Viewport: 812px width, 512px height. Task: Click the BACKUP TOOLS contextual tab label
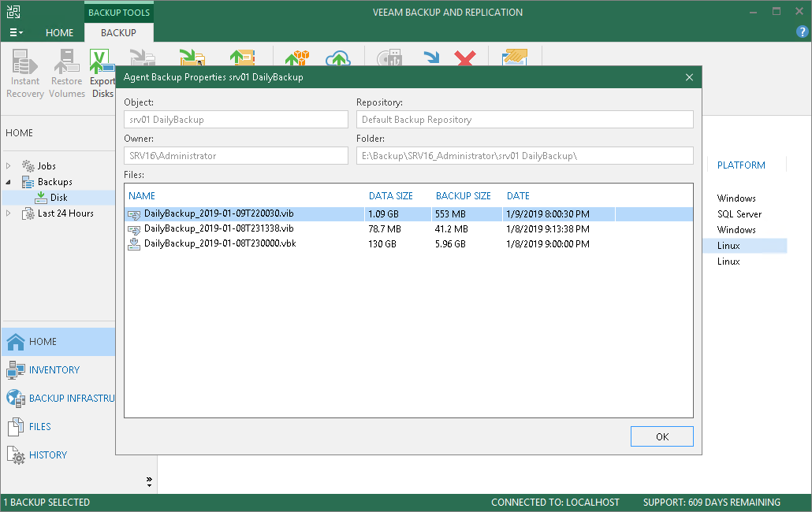pyautogui.click(x=118, y=13)
